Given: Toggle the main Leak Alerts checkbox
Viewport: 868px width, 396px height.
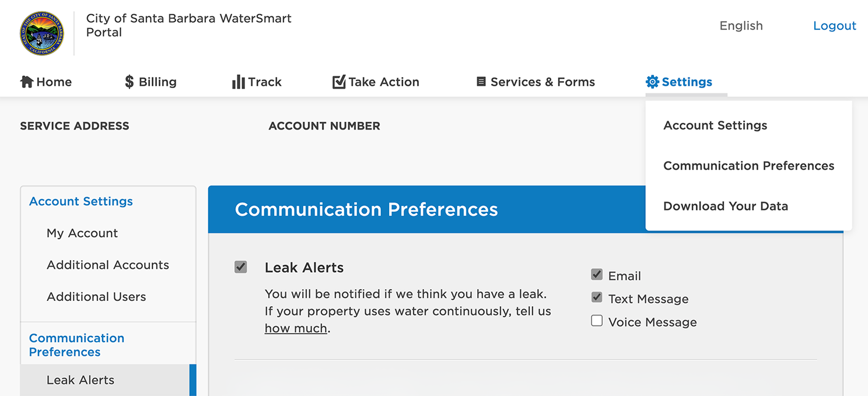Looking at the screenshot, I should pos(241,267).
